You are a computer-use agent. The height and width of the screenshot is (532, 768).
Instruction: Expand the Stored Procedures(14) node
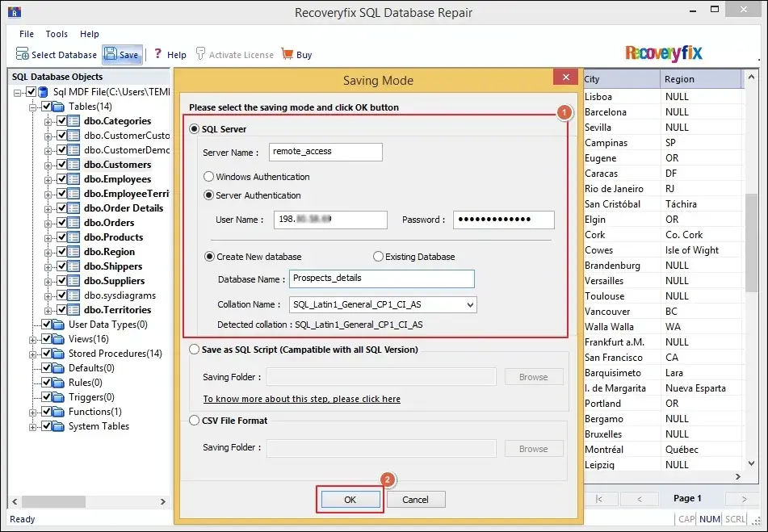click(x=33, y=354)
